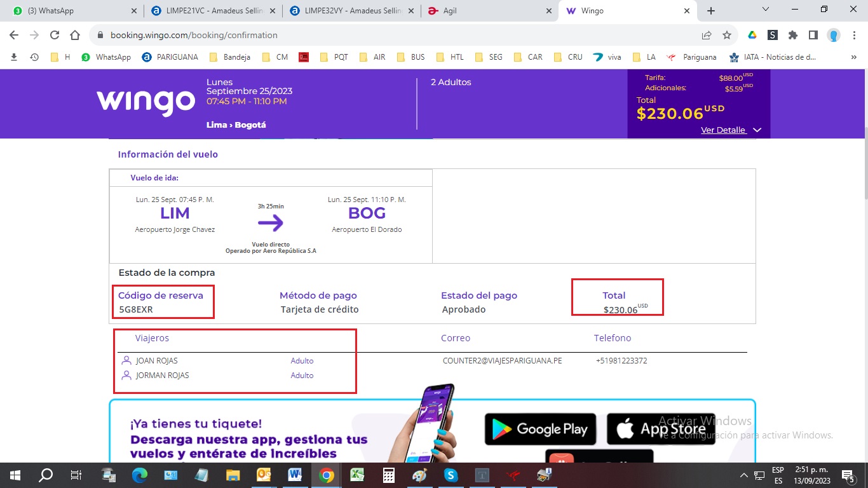Launch Microsoft Edge from taskbar
Viewport: 868px width, 488px height.
pyautogui.click(x=139, y=475)
